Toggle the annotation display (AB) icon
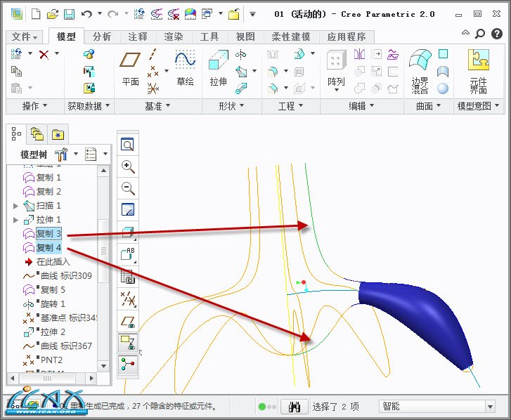 point(128,254)
